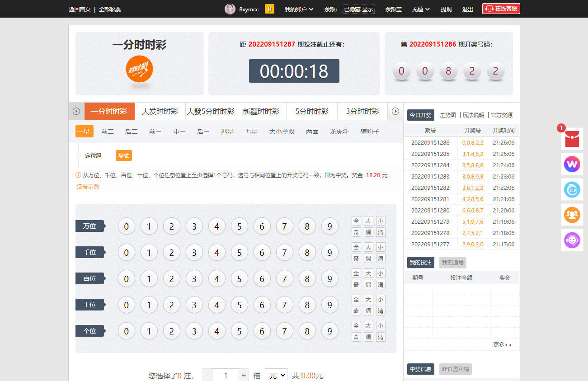Click the blue 长龙 sidebar icon
Image resolution: width=588 pixels, height=381 pixels.
coord(572,189)
